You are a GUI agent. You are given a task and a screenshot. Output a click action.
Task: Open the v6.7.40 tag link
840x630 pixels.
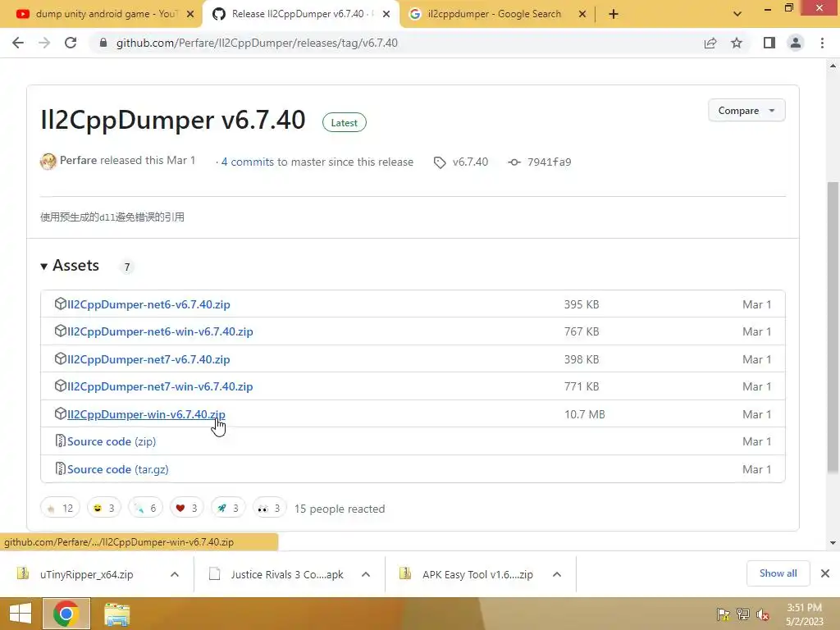470,162
